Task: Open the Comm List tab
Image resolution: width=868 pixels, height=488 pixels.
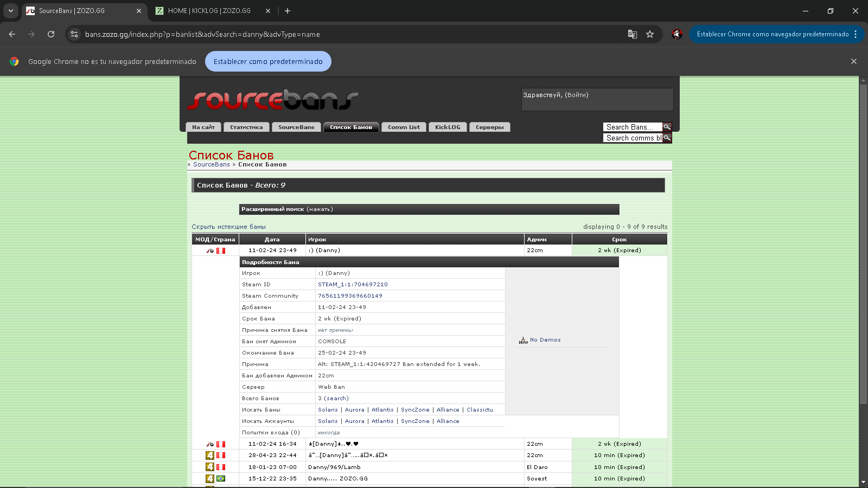Action: coord(404,127)
